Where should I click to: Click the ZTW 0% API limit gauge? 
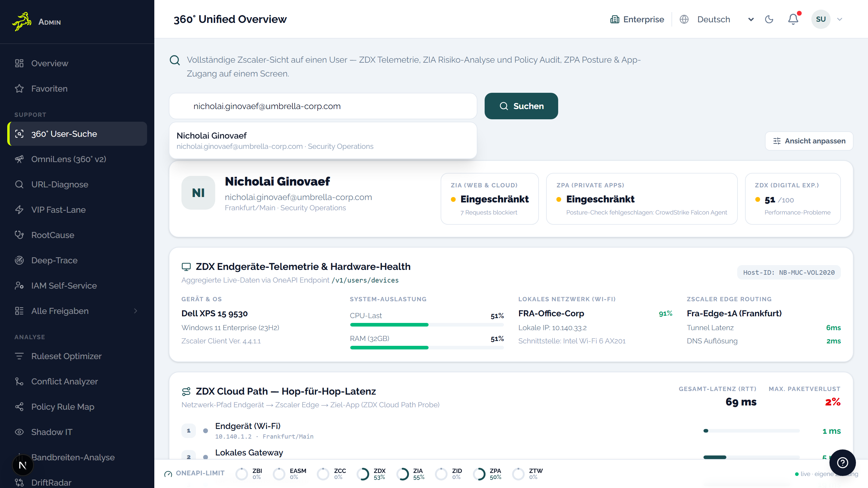[x=528, y=474]
